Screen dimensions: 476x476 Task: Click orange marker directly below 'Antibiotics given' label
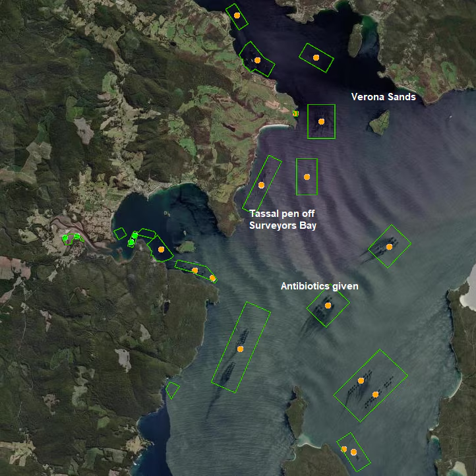328,305
